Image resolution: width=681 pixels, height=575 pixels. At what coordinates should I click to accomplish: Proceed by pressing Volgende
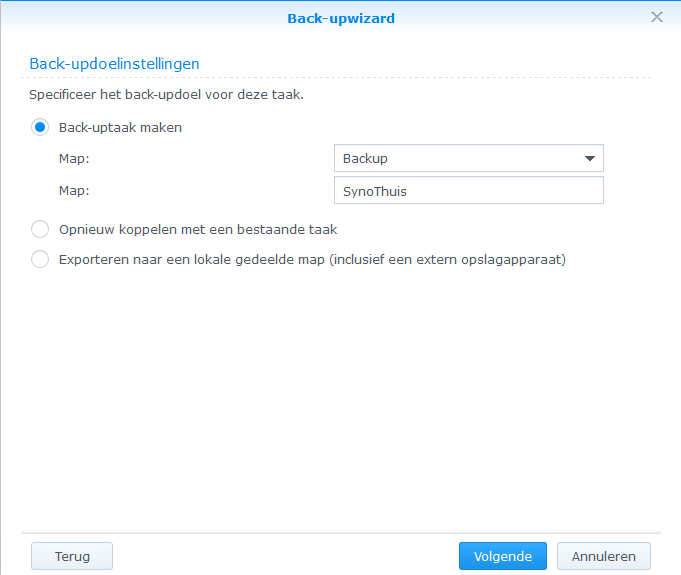(x=502, y=556)
